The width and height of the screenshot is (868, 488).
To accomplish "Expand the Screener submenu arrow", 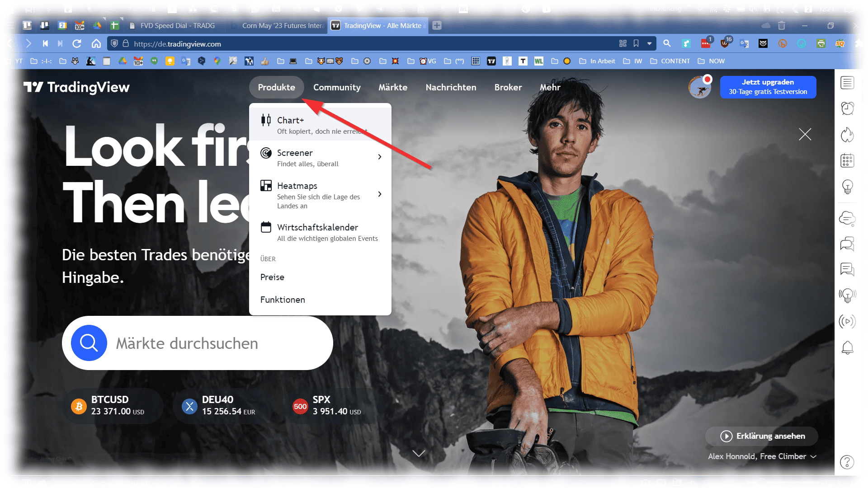I will point(380,157).
